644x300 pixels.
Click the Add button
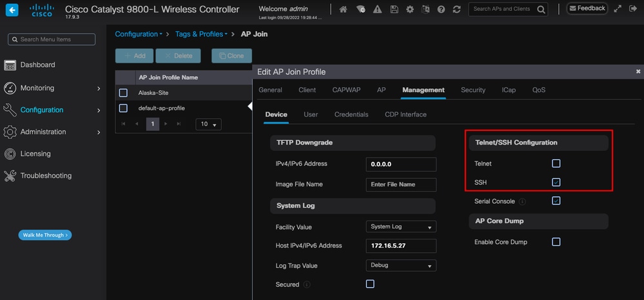134,56
